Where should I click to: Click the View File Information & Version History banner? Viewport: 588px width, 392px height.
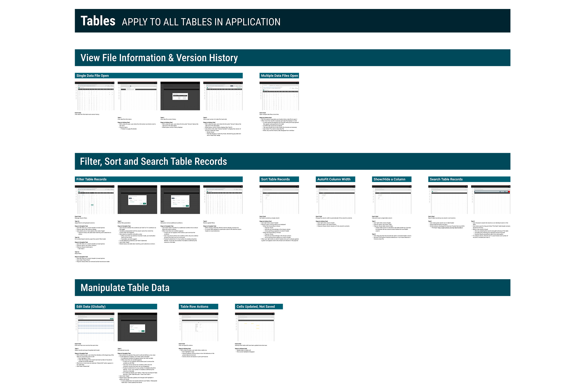[293, 58]
